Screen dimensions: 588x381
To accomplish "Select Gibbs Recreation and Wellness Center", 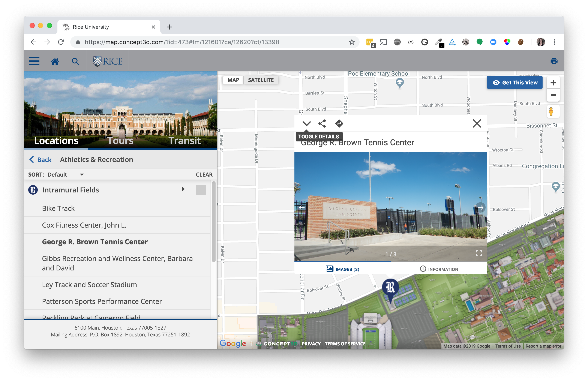I will pyautogui.click(x=117, y=263).
